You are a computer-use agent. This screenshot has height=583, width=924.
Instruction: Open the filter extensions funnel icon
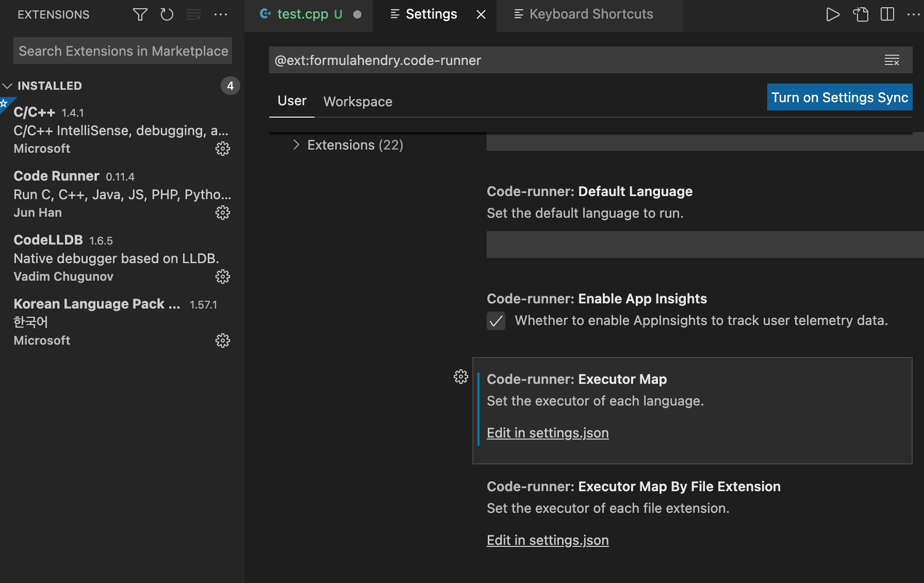[x=140, y=14]
